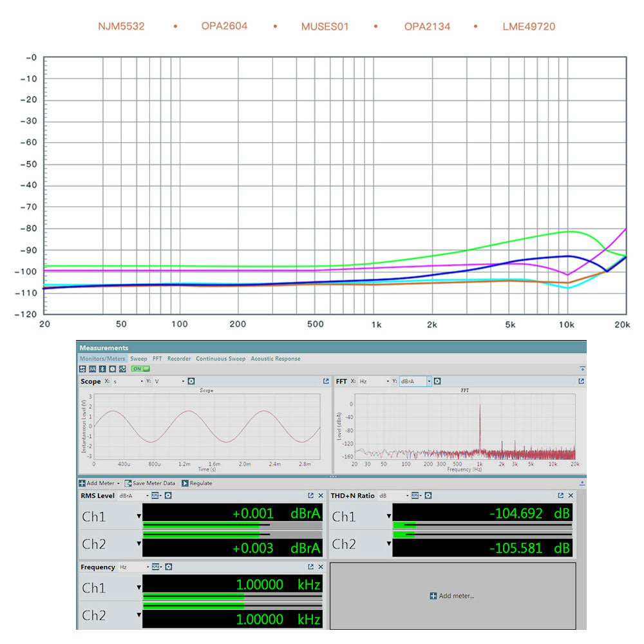Open the Scope X-axis unit dropdown

(x=142, y=381)
